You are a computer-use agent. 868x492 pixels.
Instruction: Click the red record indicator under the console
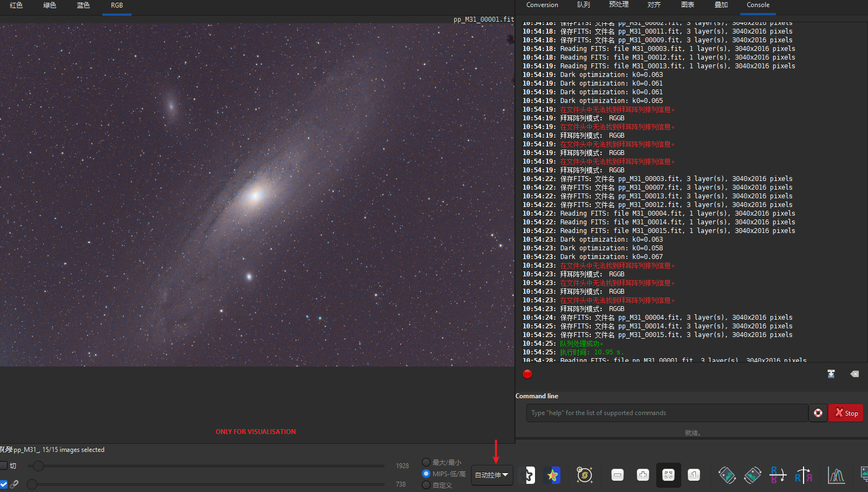tap(527, 374)
